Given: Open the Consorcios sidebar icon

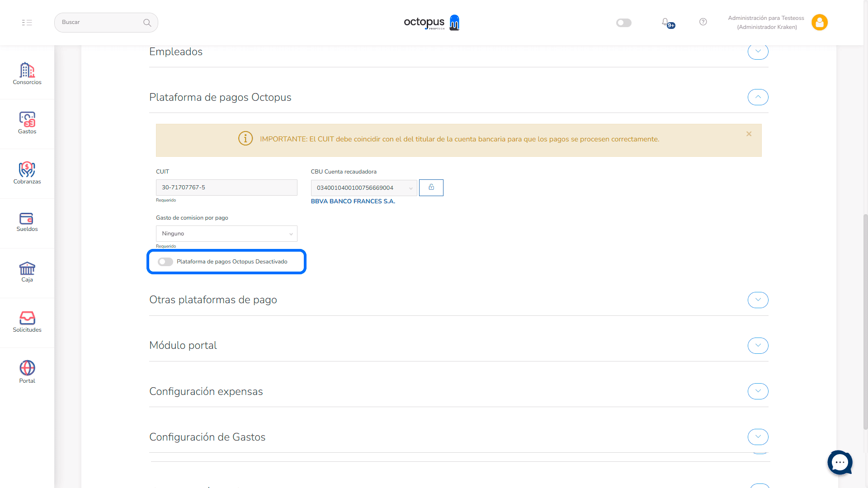Looking at the screenshot, I should (x=27, y=73).
